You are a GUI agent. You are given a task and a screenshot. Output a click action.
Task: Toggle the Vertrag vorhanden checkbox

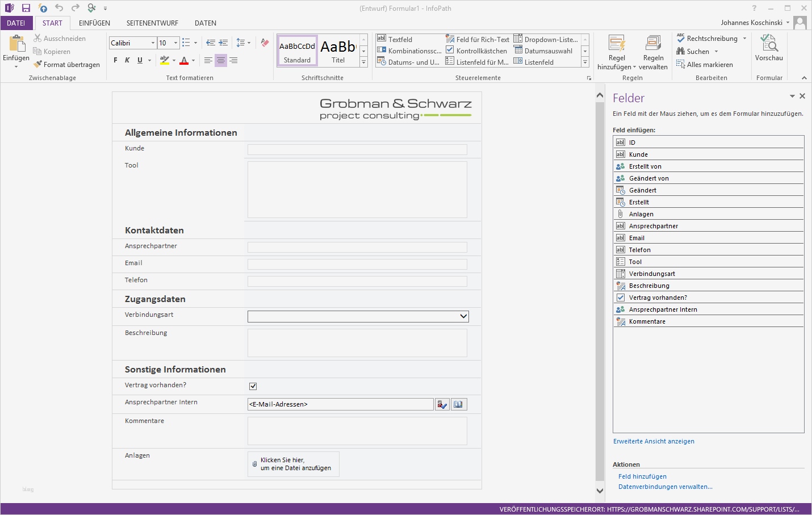253,386
